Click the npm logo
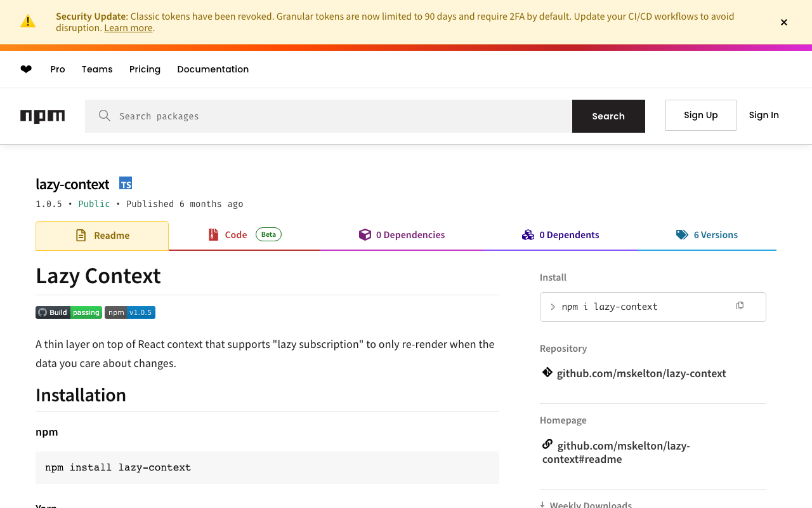This screenshot has width=812, height=508. tap(43, 116)
